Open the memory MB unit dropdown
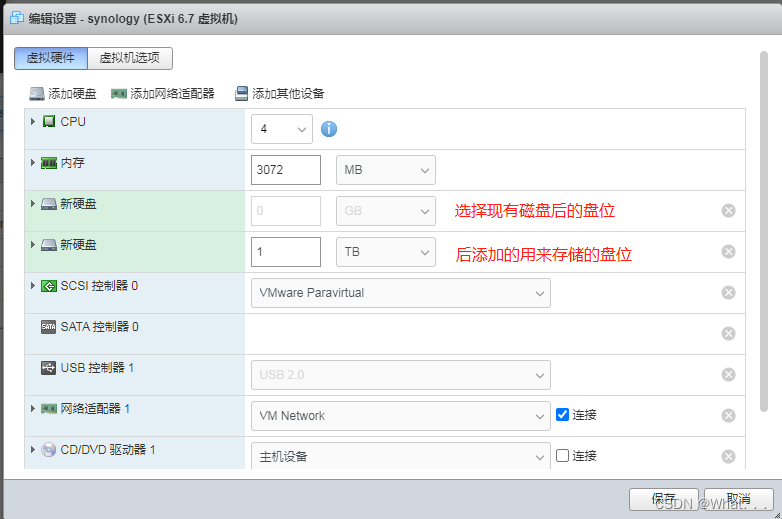Screen dimensions: 782x519 [x=386, y=170]
